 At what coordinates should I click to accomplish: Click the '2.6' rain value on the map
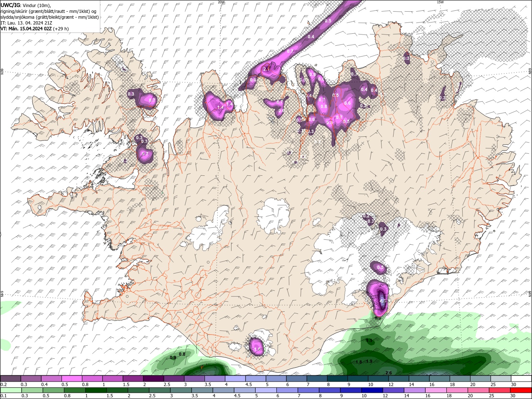tap(389, 373)
